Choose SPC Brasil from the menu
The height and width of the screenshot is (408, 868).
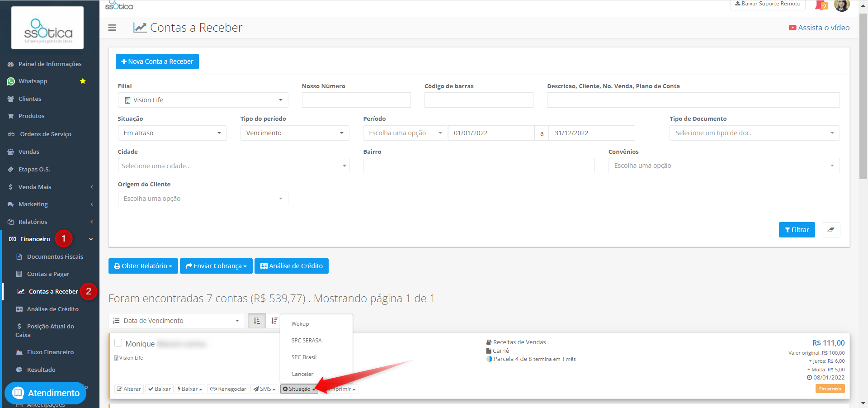tap(304, 357)
